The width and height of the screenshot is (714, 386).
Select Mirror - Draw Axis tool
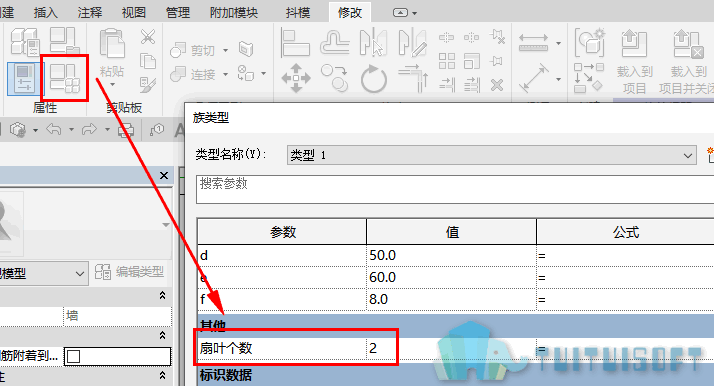[x=412, y=42]
